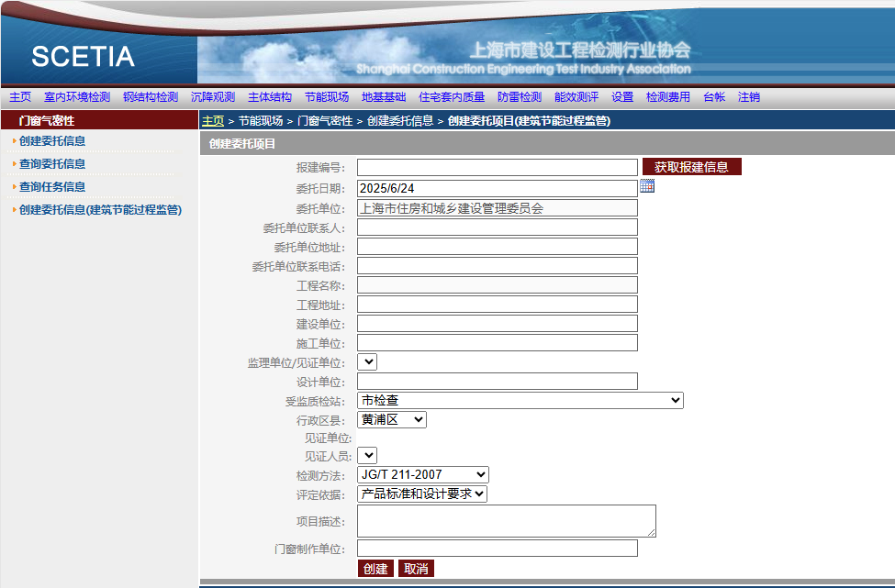The width and height of the screenshot is (895, 588).
Task: Expand the 见证人员 dropdown
Action: click(x=366, y=455)
